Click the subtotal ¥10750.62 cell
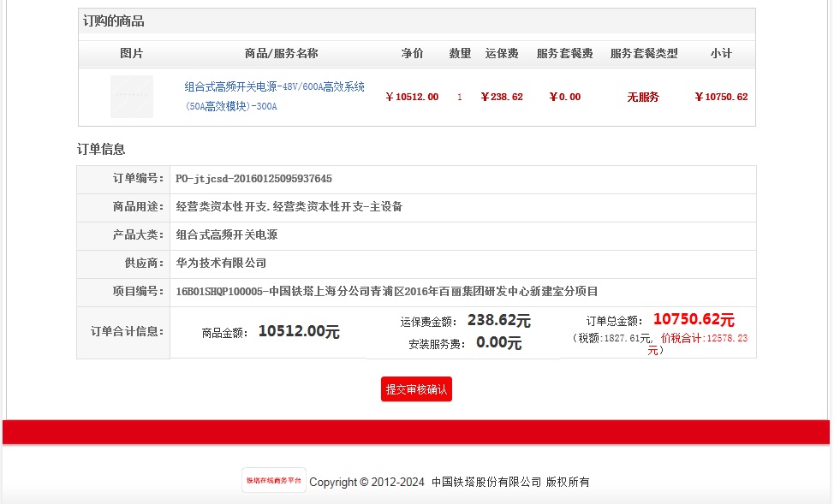The image size is (840, 504). click(x=721, y=97)
